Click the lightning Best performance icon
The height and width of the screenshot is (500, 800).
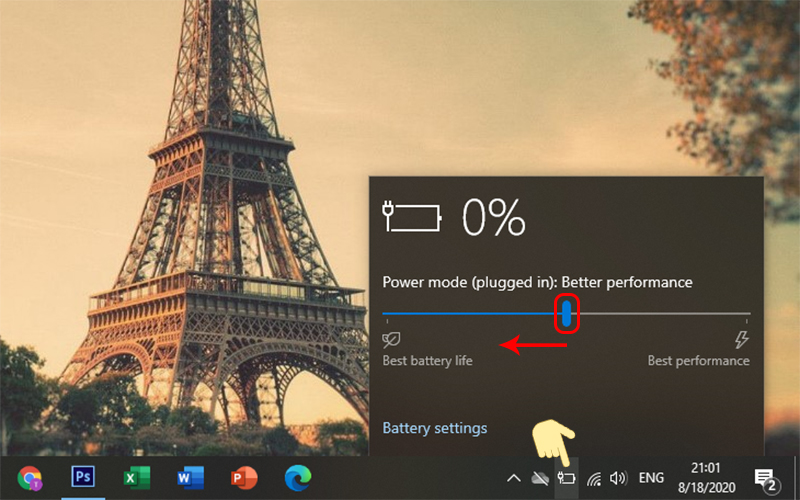741,340
